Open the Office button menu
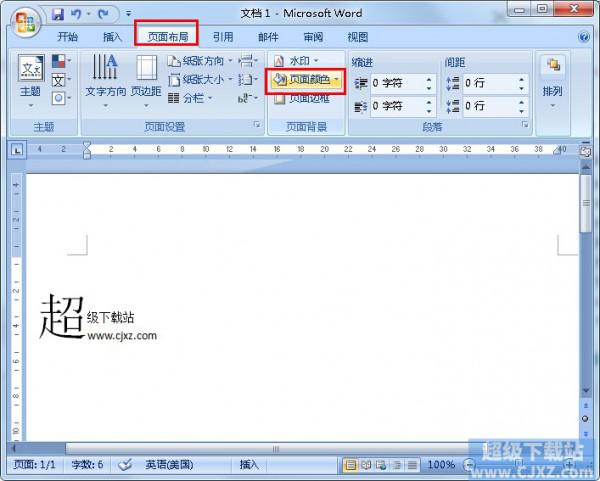This screenshot has width=600, height=481. pos(25,21)
